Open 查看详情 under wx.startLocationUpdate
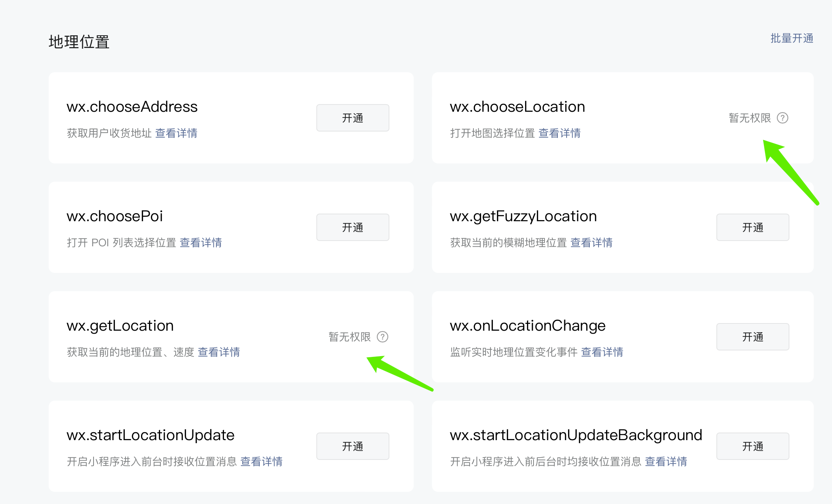The image size is (832, 504). click(x=261, y=461)
